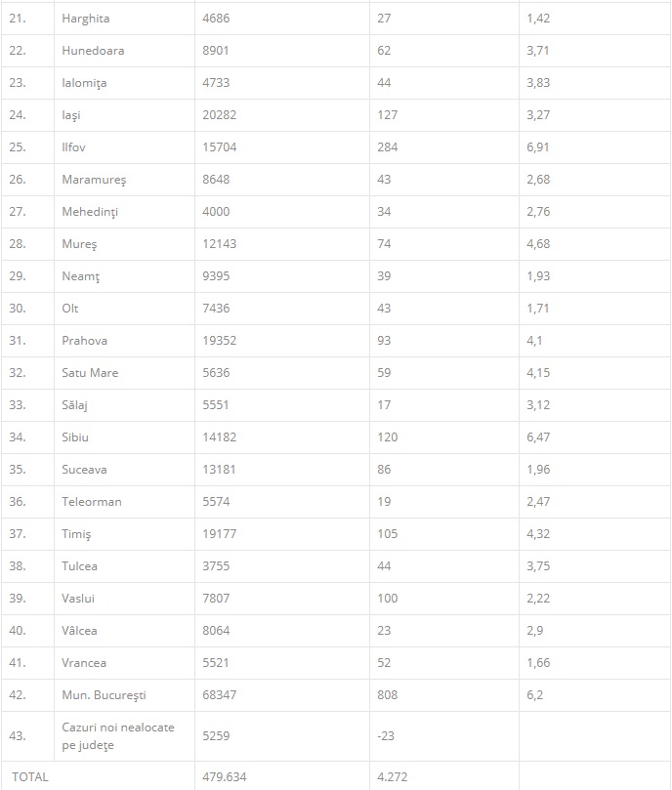The image size is (672, 790).
Task: Click Prahova total cases 19352
Action: (220, 341)
